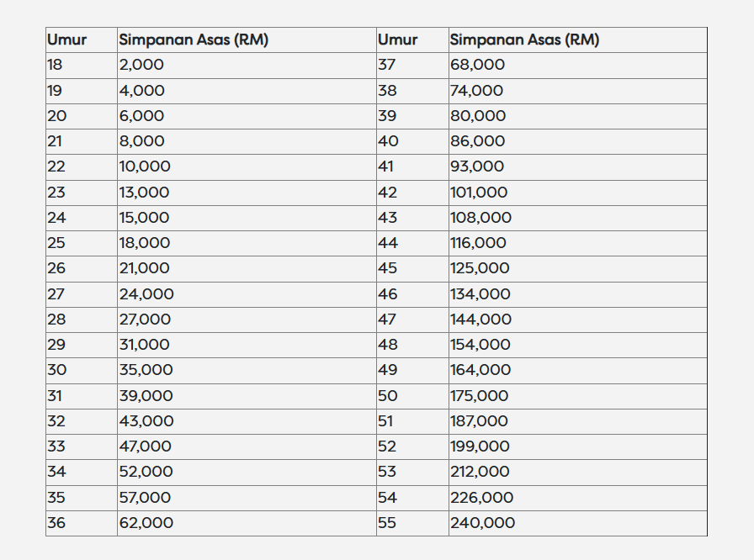Select the 240,000 cell
Viewport: 754px width, 560px height.
click(578, 524)
